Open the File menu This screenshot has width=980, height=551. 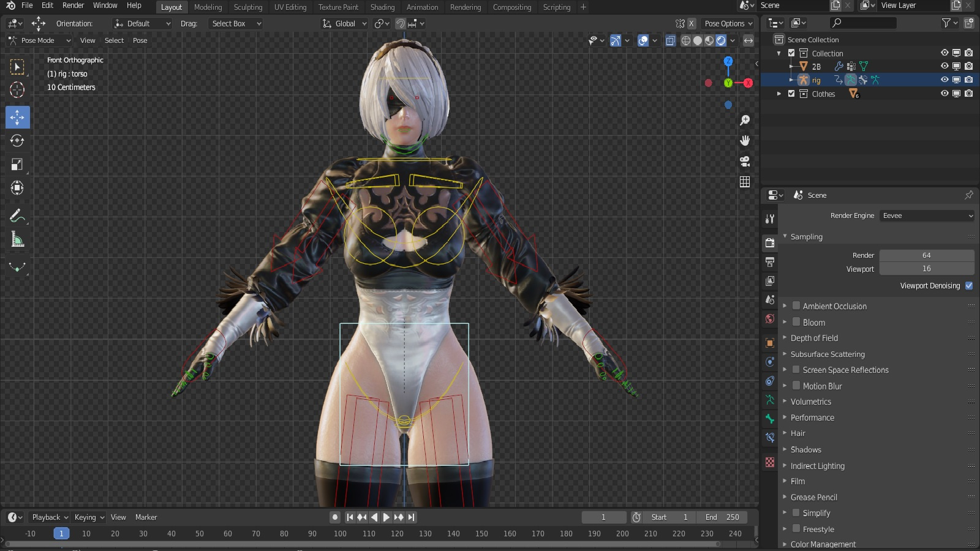(27, 6)
